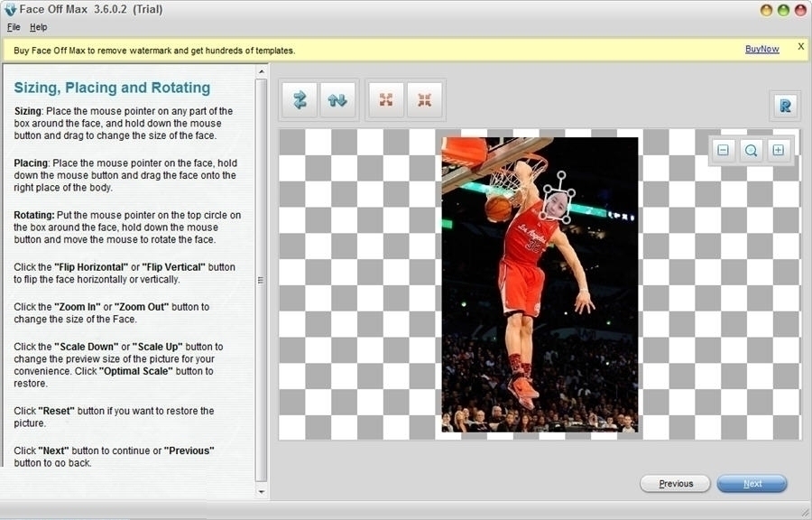Dismiss the trial watermark banner
The image size is (812, 520).
tap(799, 46)
